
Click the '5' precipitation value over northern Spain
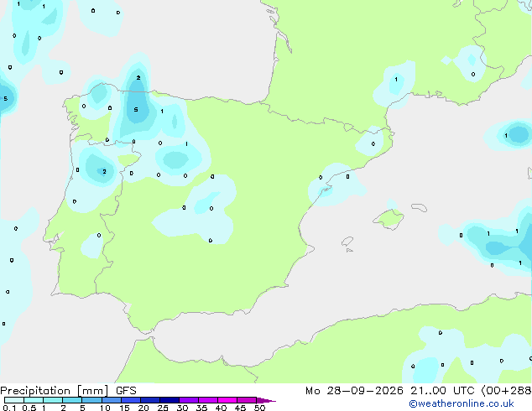136,110
